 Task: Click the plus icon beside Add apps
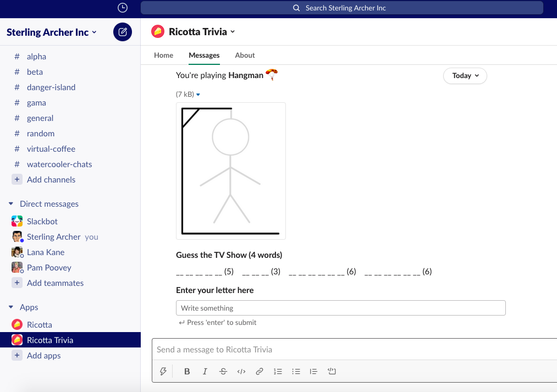coord(16,355)
